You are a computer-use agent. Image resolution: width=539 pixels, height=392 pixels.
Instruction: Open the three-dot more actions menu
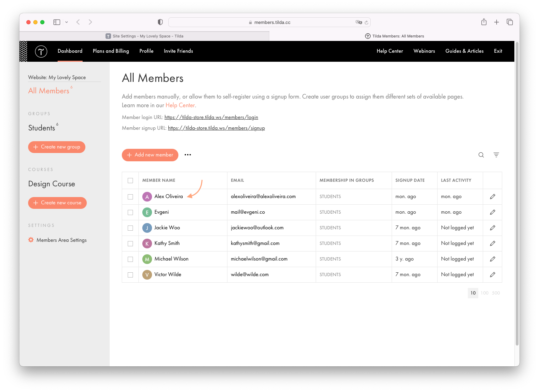click(x=188, y=155)
